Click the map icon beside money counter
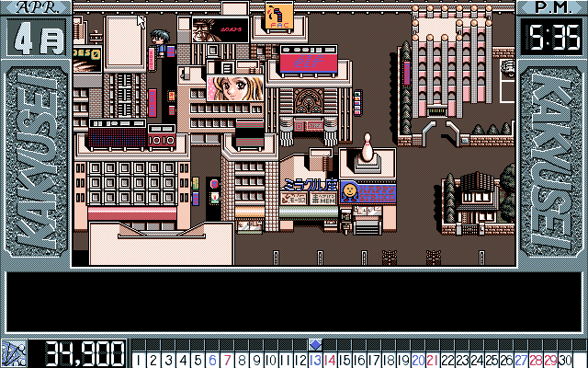588x368 pixels. [15, 353]
